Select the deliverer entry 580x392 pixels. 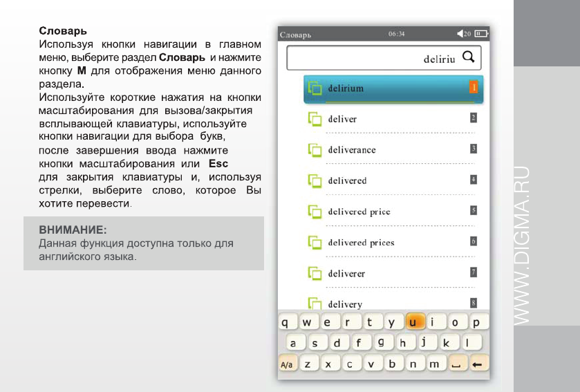click(393, 274)
